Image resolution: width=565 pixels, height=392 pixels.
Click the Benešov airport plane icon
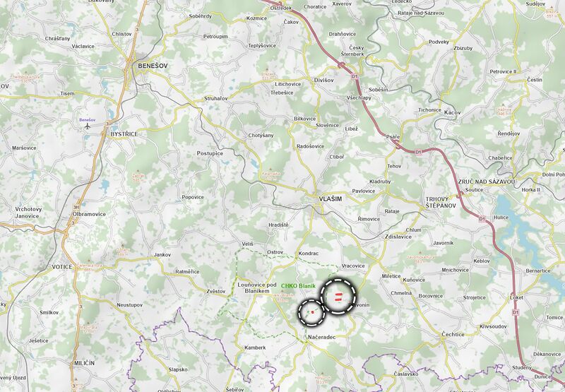87,126
